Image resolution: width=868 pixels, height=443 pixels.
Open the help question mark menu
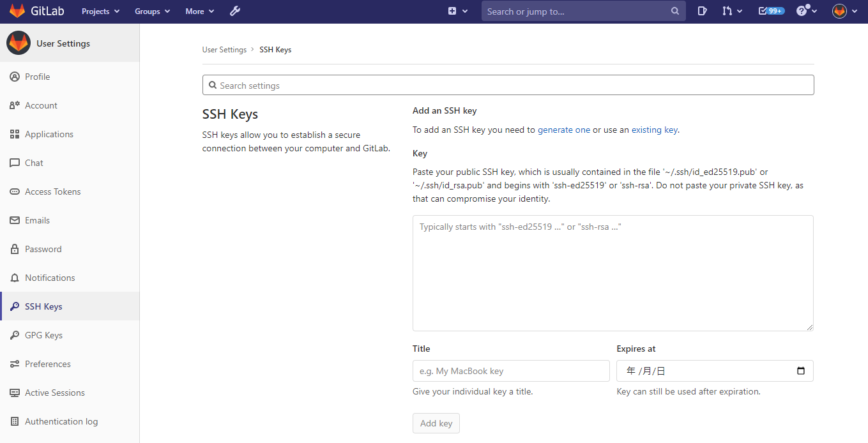point(802,10)
